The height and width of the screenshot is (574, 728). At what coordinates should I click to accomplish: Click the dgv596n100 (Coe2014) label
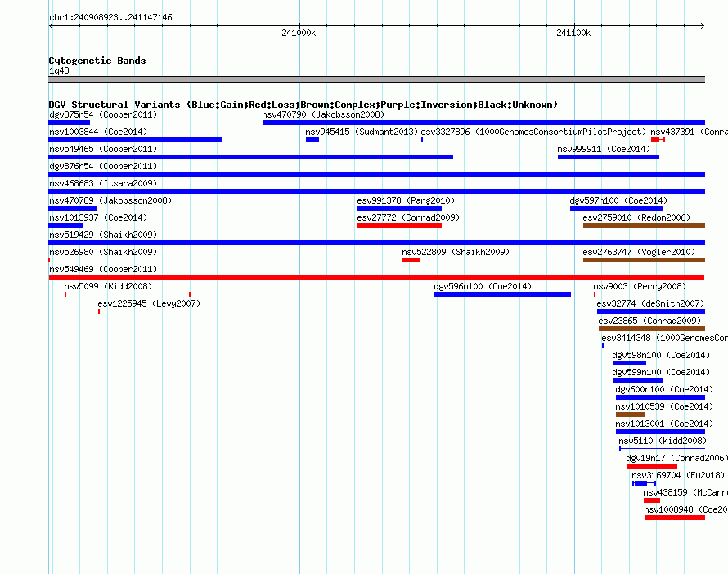483,286
